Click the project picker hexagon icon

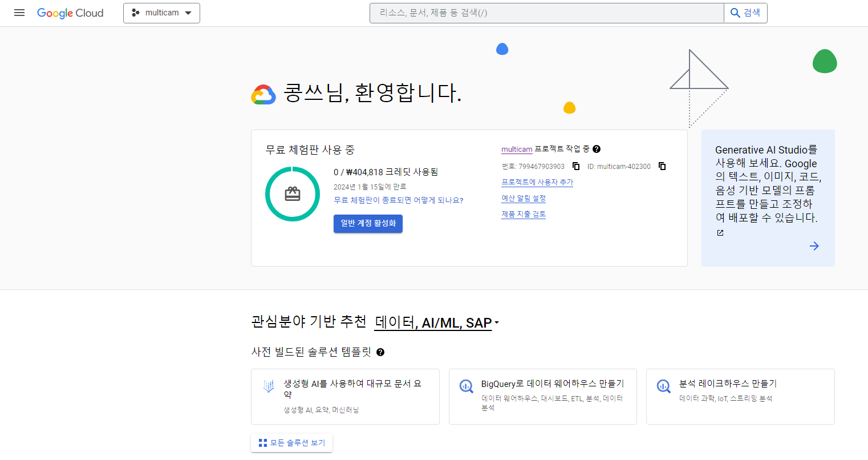point(135,13)
